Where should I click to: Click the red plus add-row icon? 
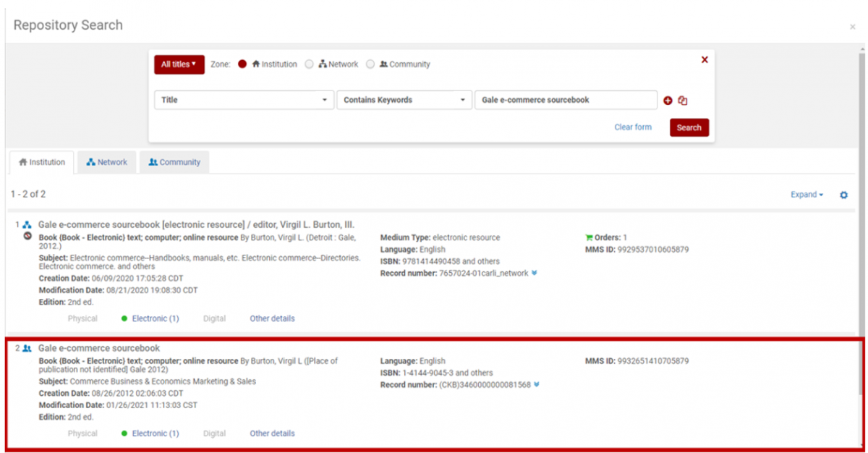tap(668, 101)
